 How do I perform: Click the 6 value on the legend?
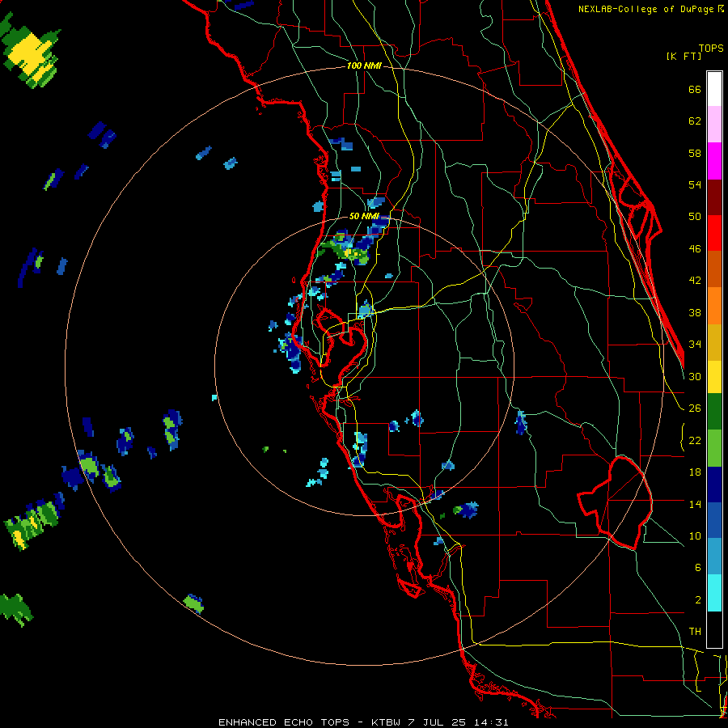[697, 567]
